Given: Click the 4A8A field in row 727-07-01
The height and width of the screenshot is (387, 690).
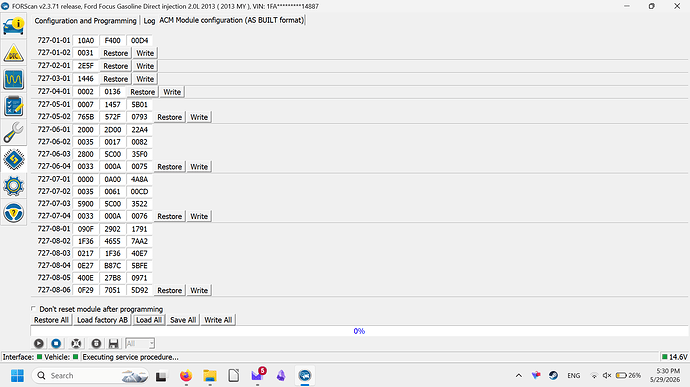Looking at the screenshot, I should (139, 179).
